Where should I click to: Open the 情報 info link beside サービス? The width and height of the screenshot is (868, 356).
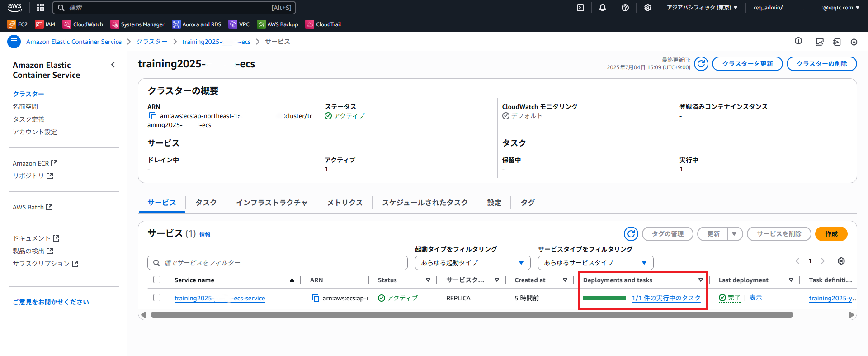[205, 235]
